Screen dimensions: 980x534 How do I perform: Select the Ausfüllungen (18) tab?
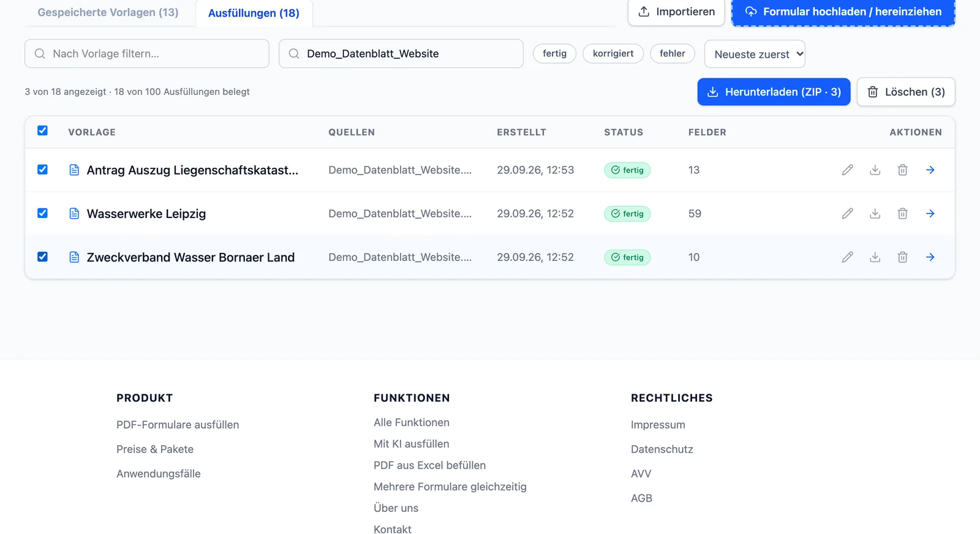tap(254, 13)
